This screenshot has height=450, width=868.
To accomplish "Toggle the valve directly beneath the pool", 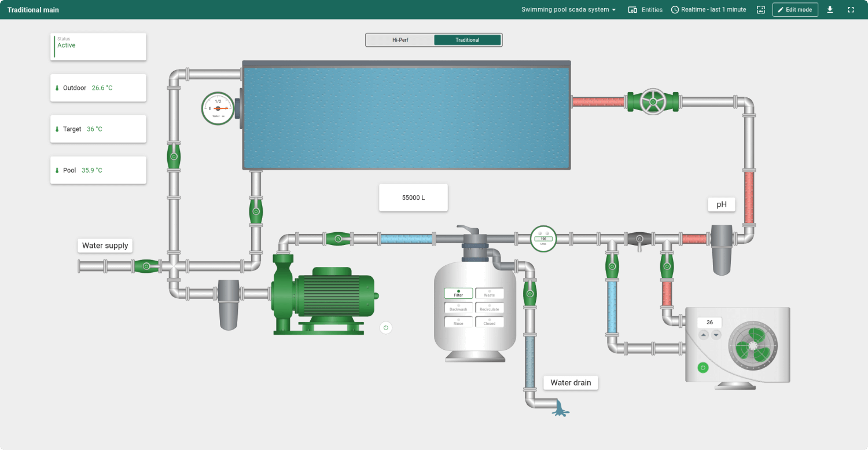I will tap(256, 211).
